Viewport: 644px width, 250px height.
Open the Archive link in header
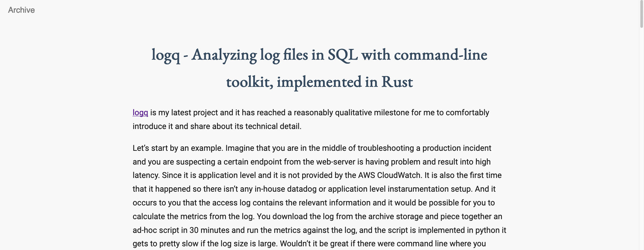[21, 10]
